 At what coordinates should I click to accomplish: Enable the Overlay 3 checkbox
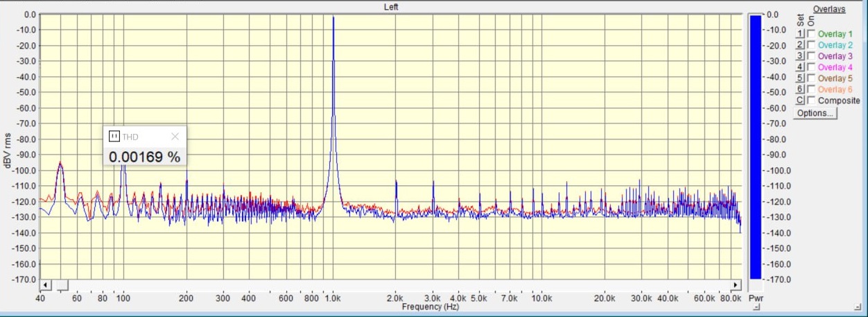tap(811, 56)
